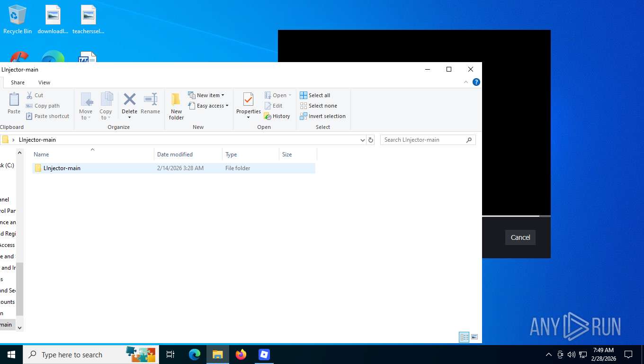Select the LInjector-main folder row
Viewport: 644px width, 364px height.
tap(174, 168)
